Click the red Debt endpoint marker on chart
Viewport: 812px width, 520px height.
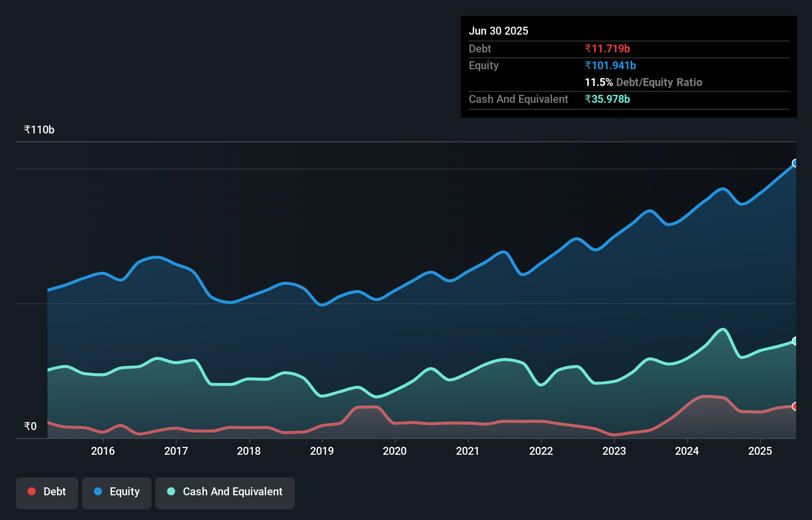pyautogui.click(x=795, y=406)
